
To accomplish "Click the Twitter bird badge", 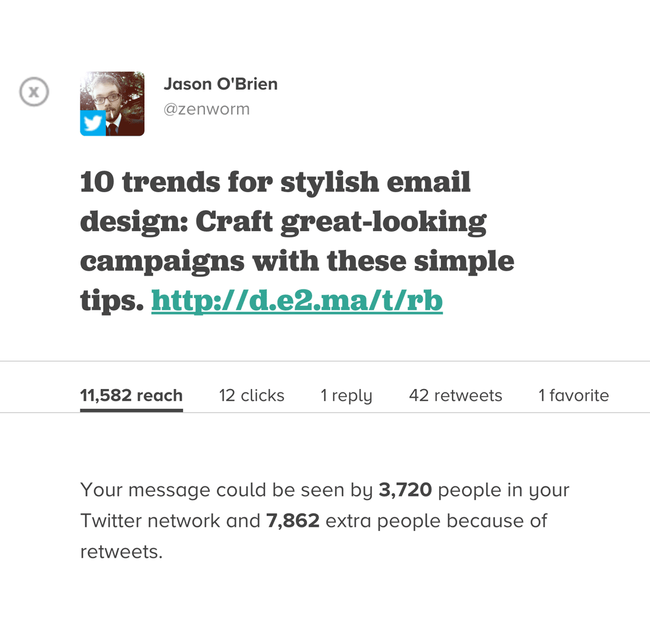I will (93, 123).
